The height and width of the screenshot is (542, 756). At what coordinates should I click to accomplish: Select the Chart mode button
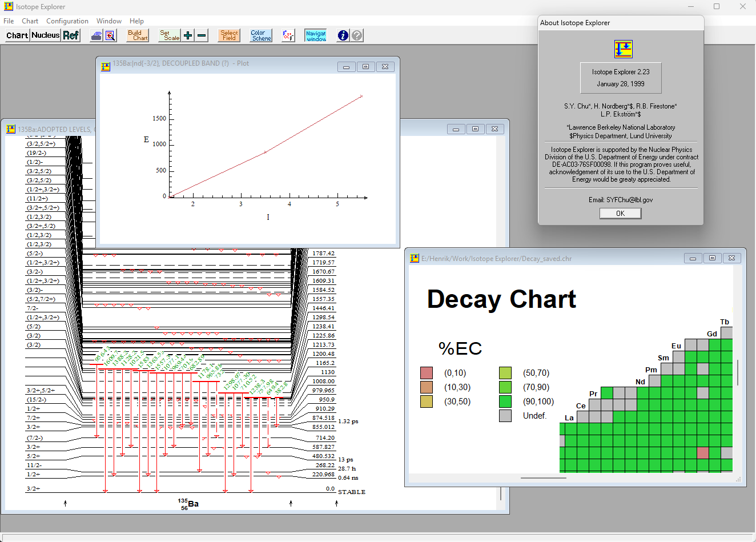(17, 35)
